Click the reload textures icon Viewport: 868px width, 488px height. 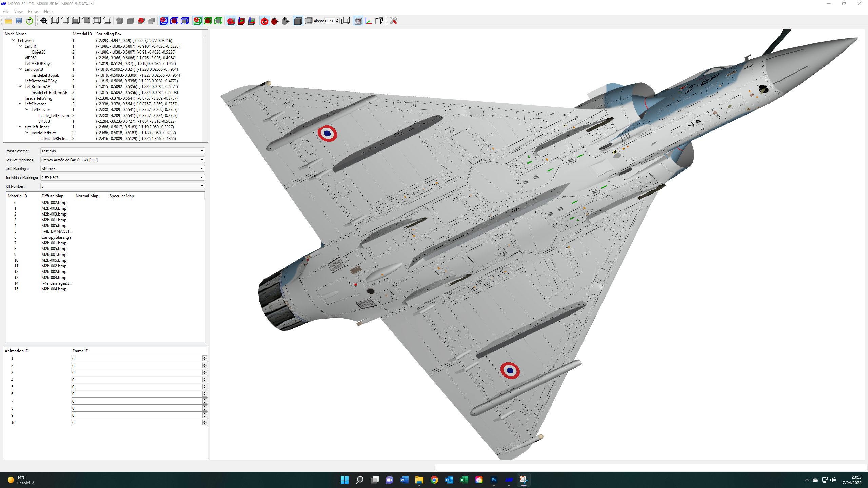pyautogui.click(x=29, y=21)
